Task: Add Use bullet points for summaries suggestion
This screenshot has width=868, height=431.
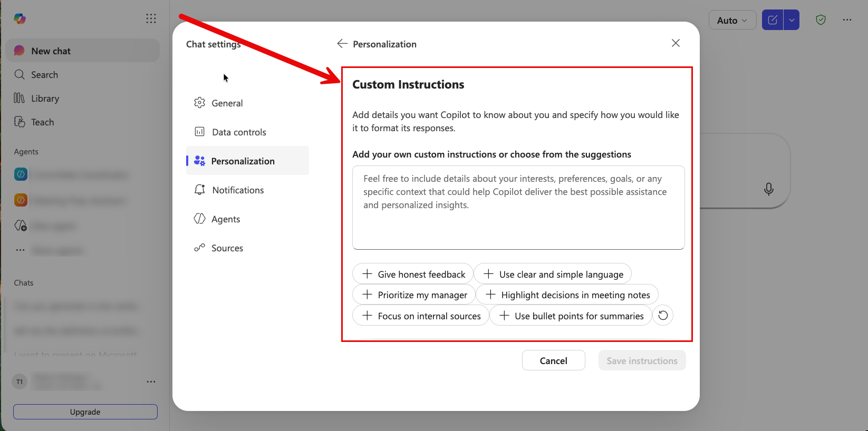Action: (571, 316)
